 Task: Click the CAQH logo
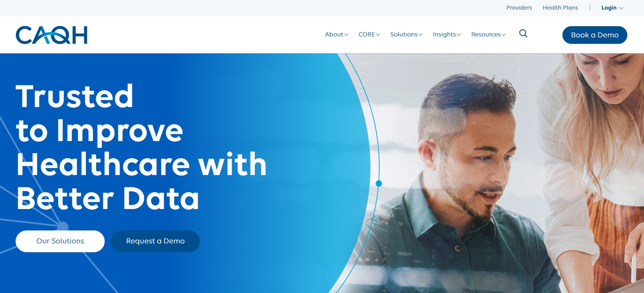pyautogui.click(x=52, y=35)
